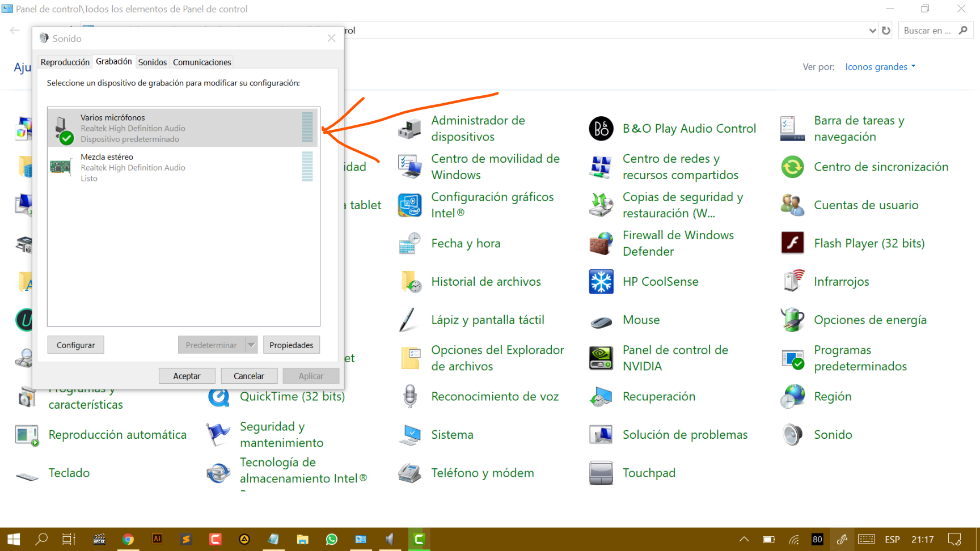Screen dimensions: 980x551
Task: Open Propiedades for the selected microphone
Action: coord(292,344)
